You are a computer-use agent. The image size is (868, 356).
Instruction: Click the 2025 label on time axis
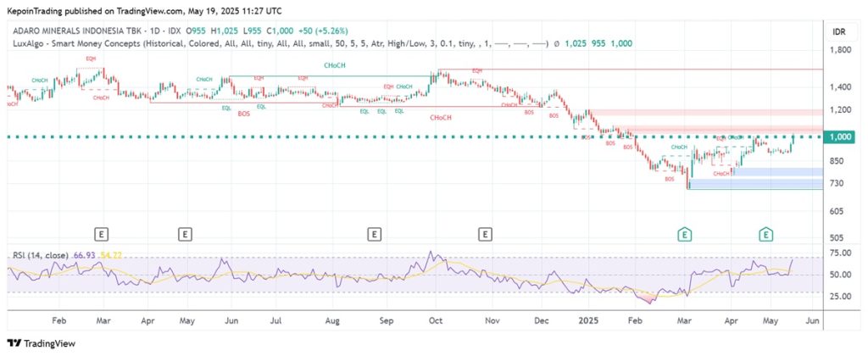click(588, 323)
